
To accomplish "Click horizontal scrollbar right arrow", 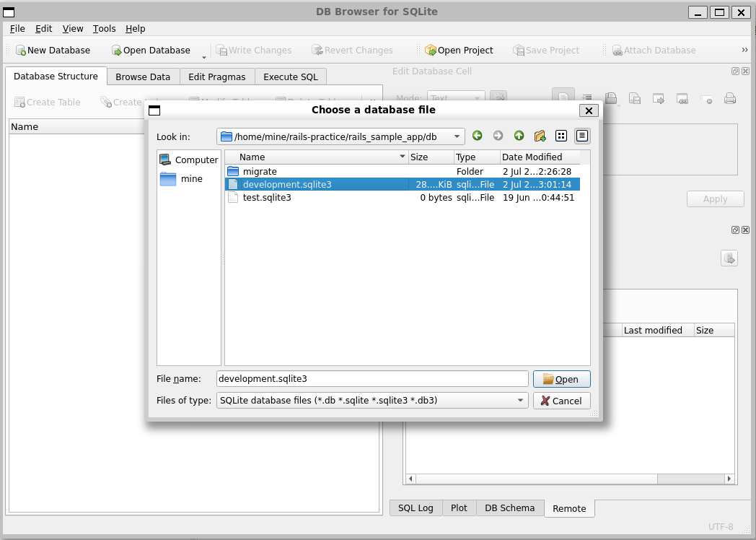I will (x=729, y=479).
